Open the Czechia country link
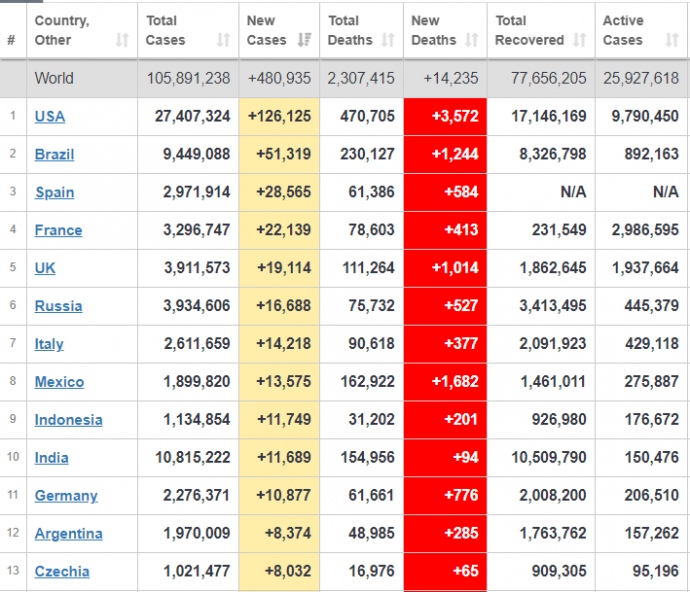This screenshot has width=690, height=592. [62, 572]
